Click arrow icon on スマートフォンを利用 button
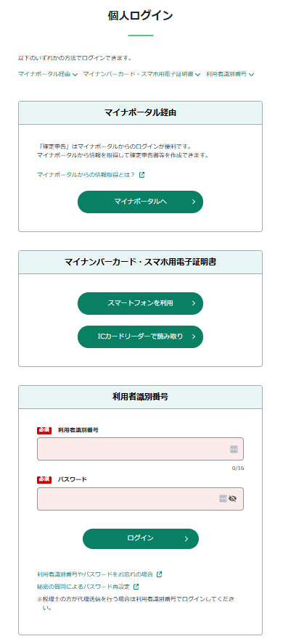The height and width of the screenshot is (644, 283). [194, 304]
